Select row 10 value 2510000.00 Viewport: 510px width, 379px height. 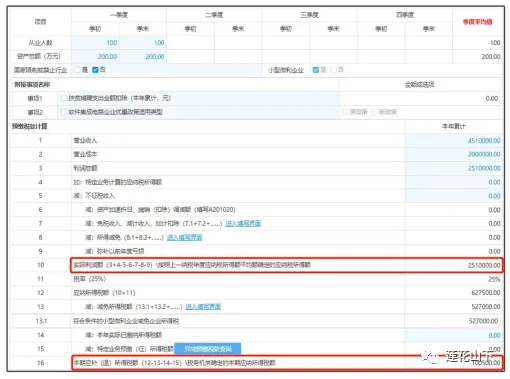click(x=484, y=265)
